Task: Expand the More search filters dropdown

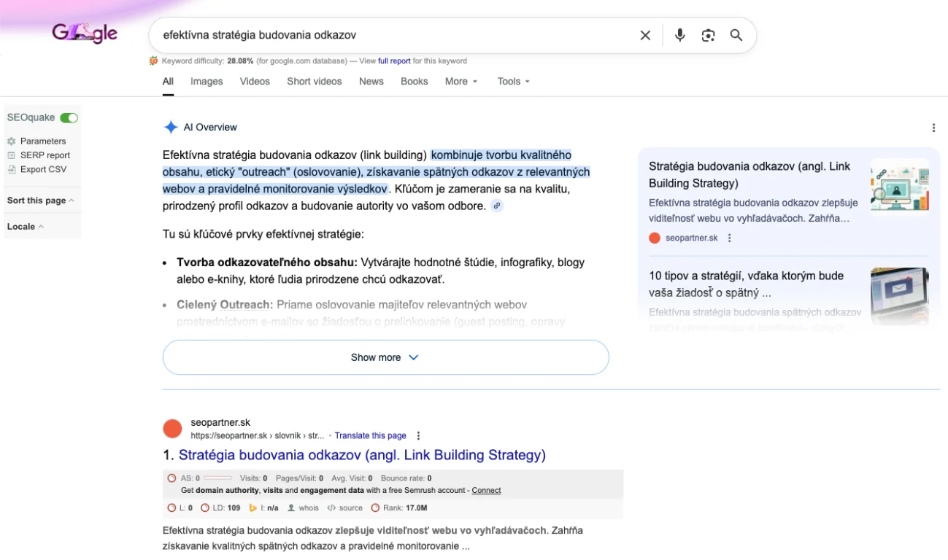Action: (x=461, y=82)
